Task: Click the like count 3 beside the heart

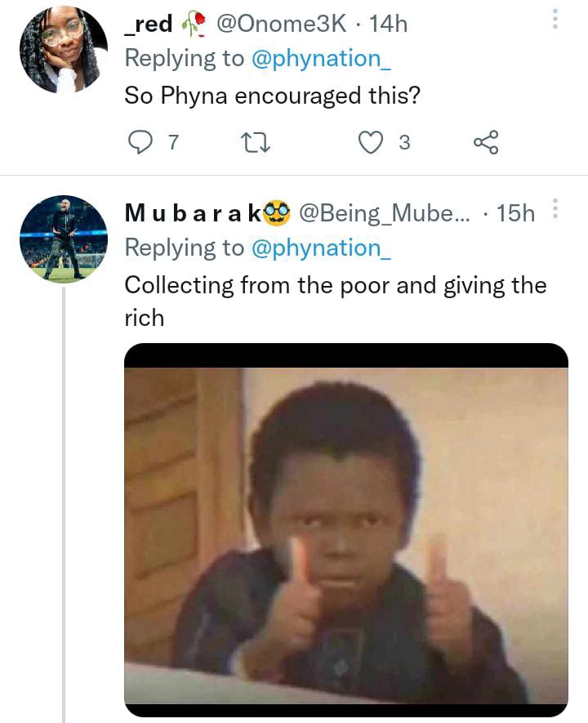Action: [403, 143]
